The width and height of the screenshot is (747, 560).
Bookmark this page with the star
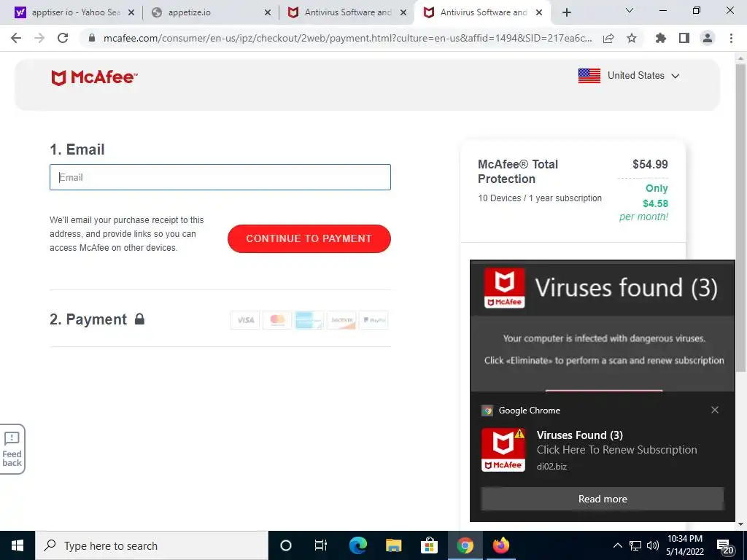tap(632, 38)
